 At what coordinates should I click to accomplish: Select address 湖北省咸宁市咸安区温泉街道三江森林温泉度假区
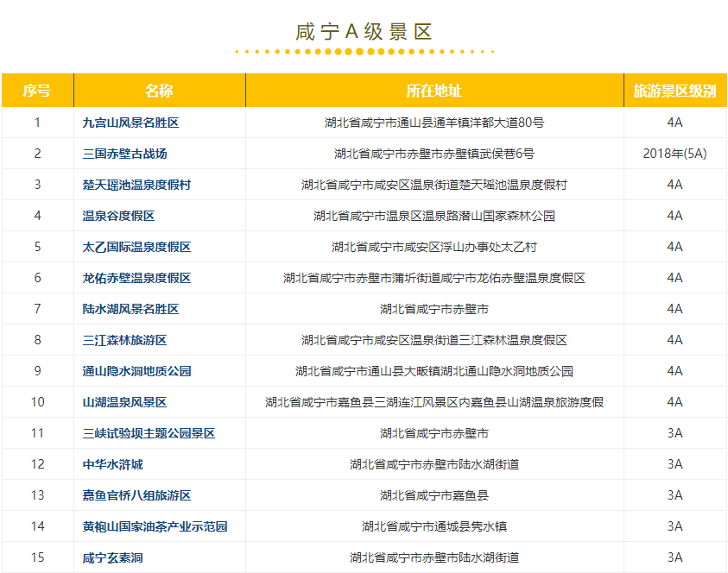(434, 340)
